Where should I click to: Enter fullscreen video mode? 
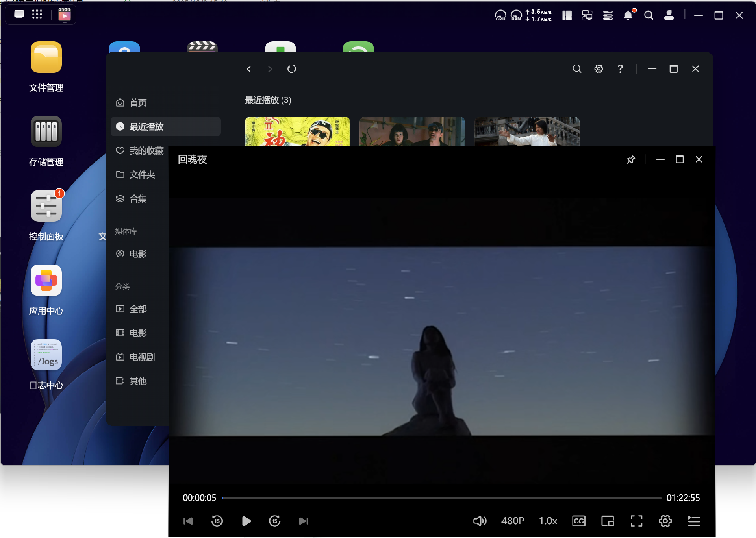(636, 521)
